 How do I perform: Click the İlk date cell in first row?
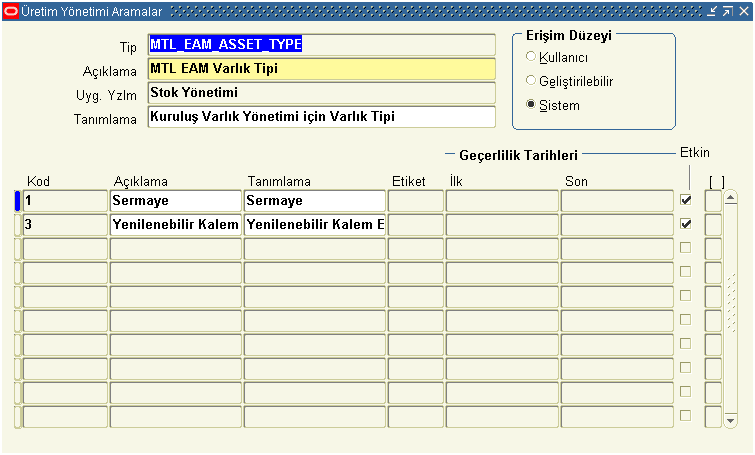[501, 201]
